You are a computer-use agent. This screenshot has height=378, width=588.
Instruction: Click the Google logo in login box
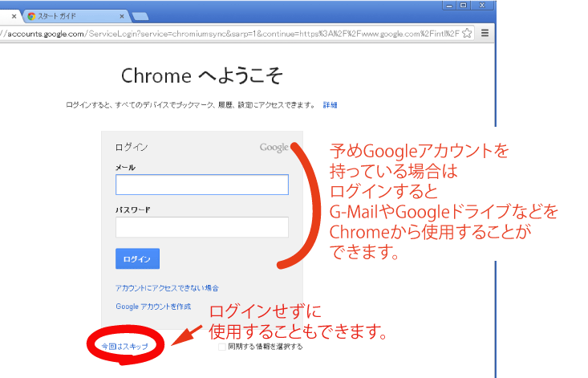[x=274, y=148]
